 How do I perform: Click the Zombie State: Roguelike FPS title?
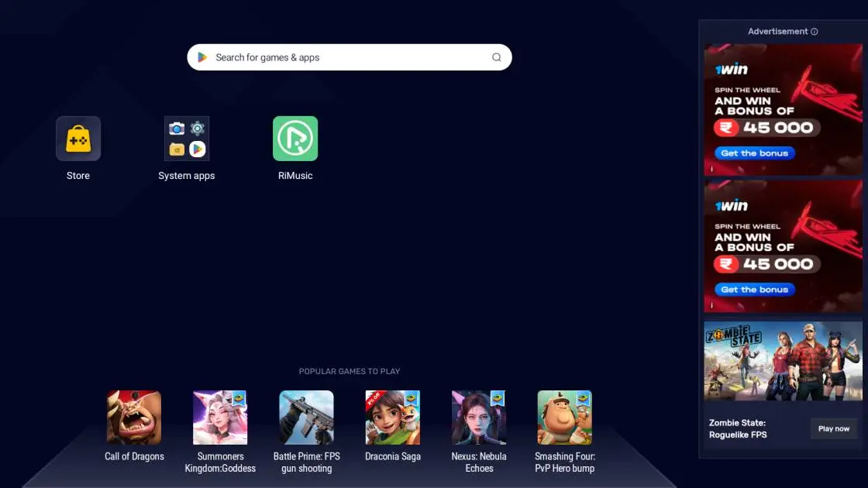738,429
